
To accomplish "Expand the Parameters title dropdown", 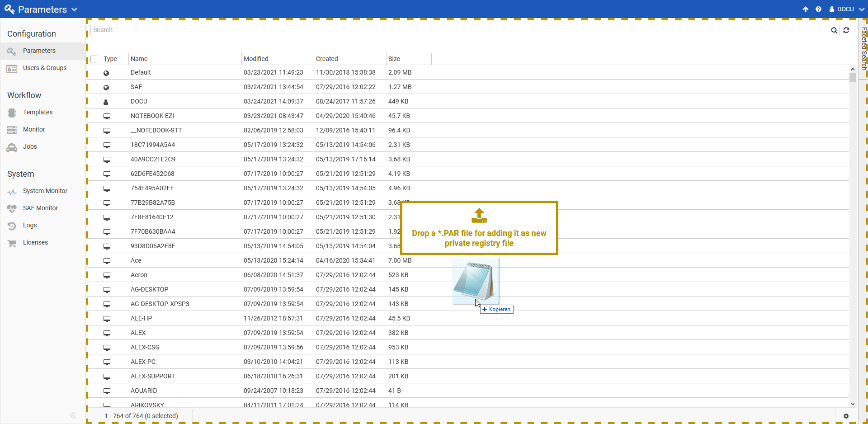I will (75, 9).
